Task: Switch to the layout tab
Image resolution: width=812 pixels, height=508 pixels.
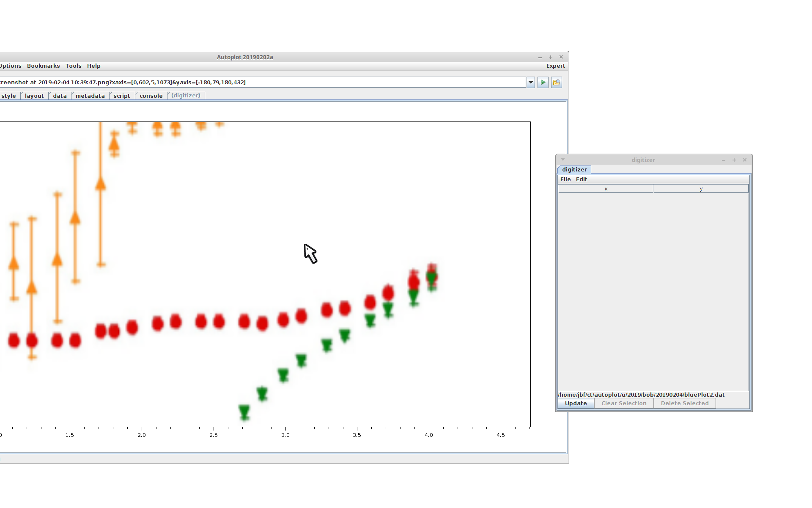Action: click(x=34, y=96)
